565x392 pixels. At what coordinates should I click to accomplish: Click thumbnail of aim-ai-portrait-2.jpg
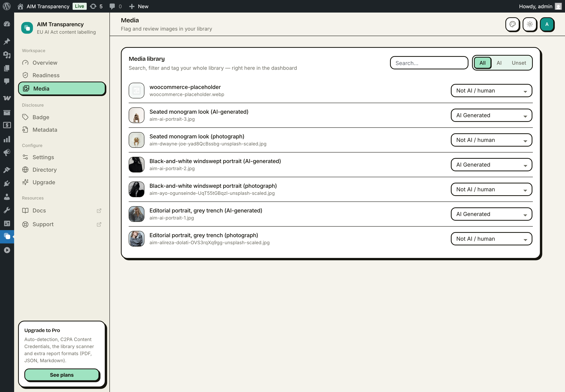[x=137, y=165]
